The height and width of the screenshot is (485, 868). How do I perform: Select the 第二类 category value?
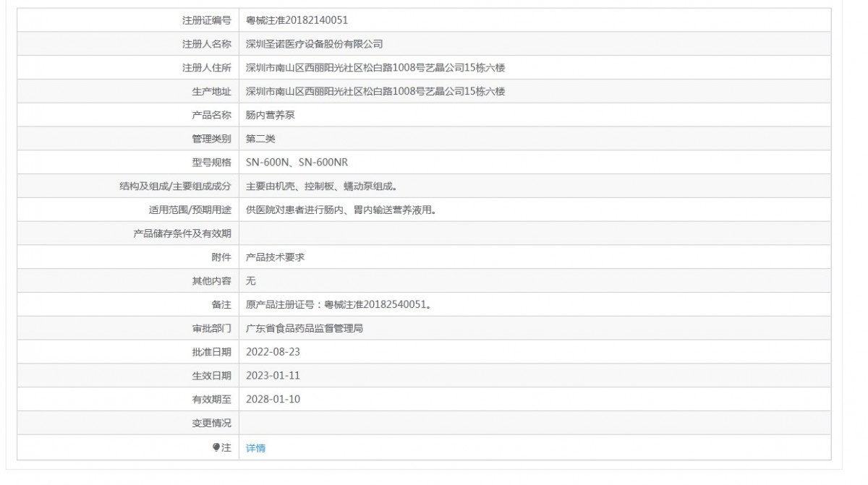click(x=260, y=139)
